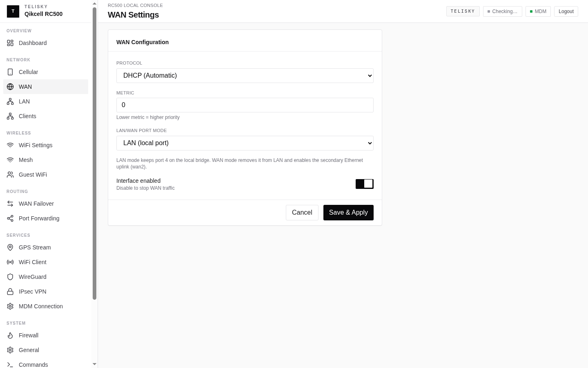Click the WAN globe icon
588x368 pixels.
pyautogui.click(x=10, y=87)
